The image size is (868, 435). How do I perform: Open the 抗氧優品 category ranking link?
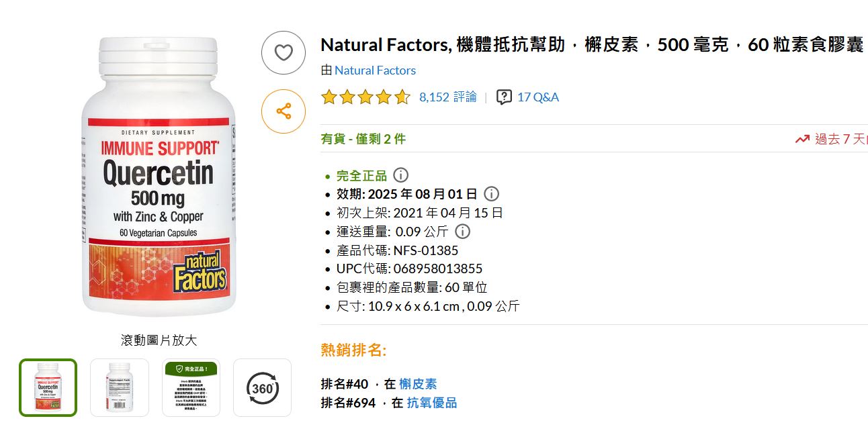pyautogui.click(x=432, y=403)
